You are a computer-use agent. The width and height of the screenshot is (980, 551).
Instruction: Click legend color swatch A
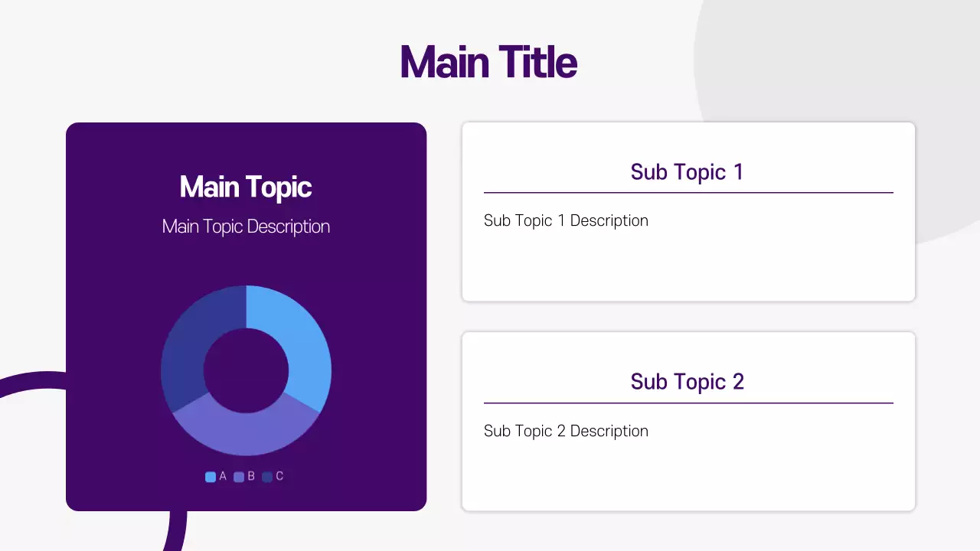click(x=211, y=477)
